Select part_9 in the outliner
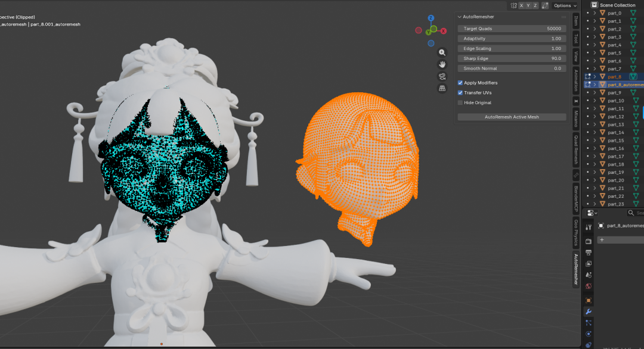Image resolution: width=644 pixels, height=349 pixels. [614, 93]
